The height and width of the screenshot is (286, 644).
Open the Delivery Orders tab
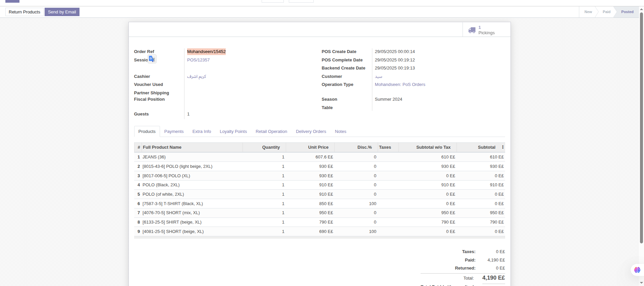tap(311, 132)
